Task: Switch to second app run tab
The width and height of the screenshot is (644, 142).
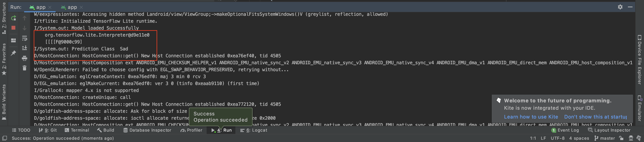Action: click(x=70, y=7)
